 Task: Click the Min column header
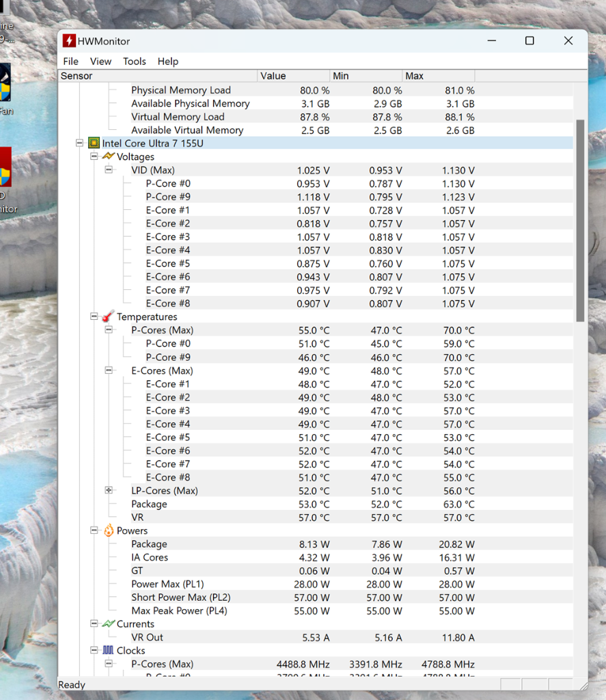(366, 76)
